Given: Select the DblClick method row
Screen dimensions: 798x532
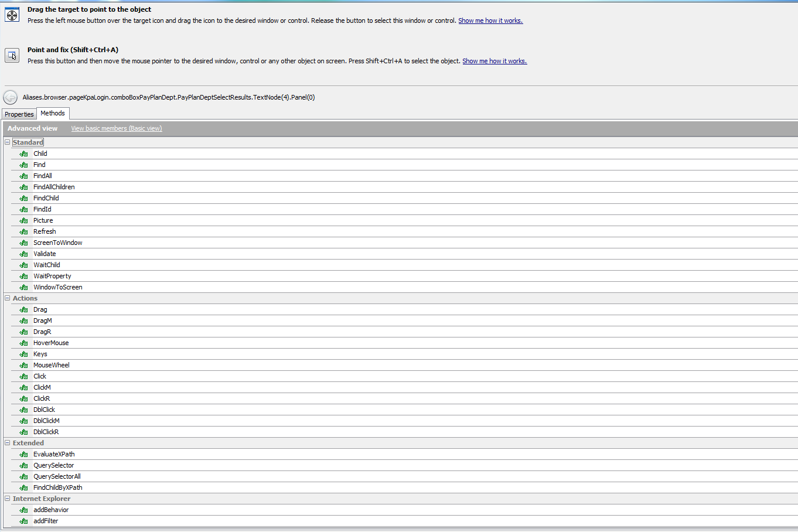Looking at the screenshot, I should click(44, 410).
